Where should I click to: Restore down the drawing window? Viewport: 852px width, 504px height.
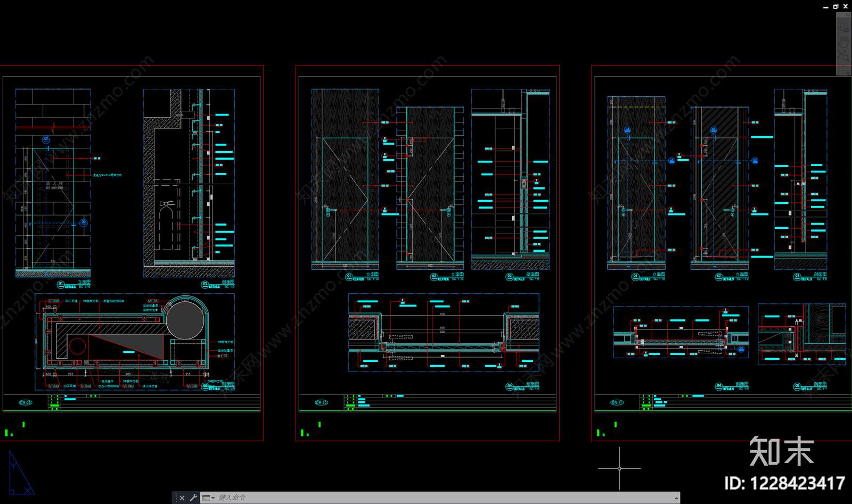pos(835,6)
